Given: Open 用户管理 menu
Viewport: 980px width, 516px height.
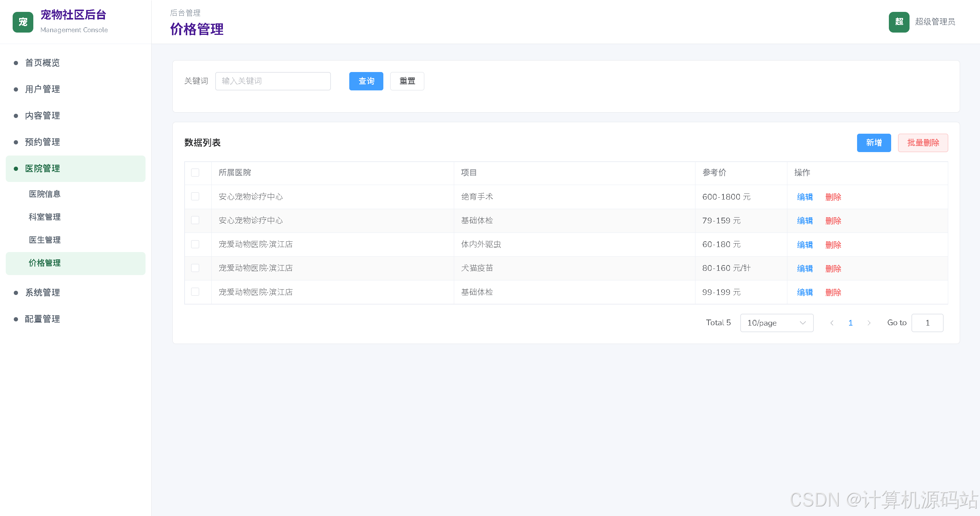Looking at the screenshot, I should [75, 89].
